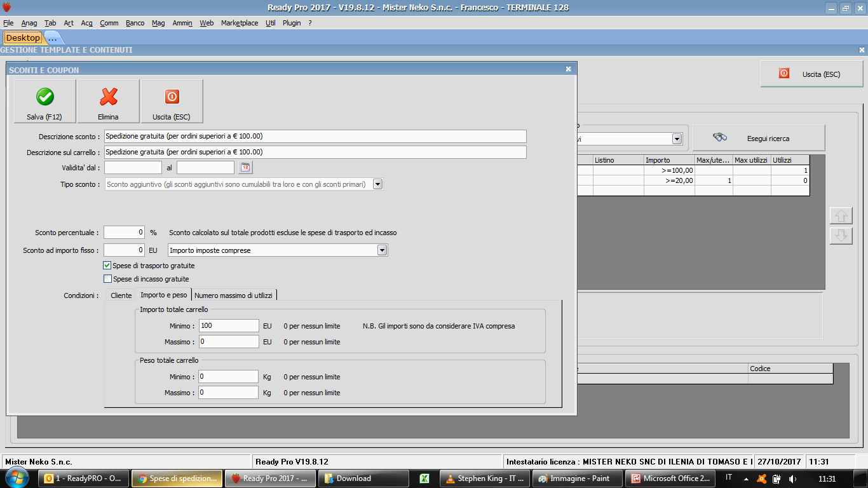Expand the filter dropdown beside Esegui ricerca
The height and width of the screenshot is (488, 868).
coord(677,139)
